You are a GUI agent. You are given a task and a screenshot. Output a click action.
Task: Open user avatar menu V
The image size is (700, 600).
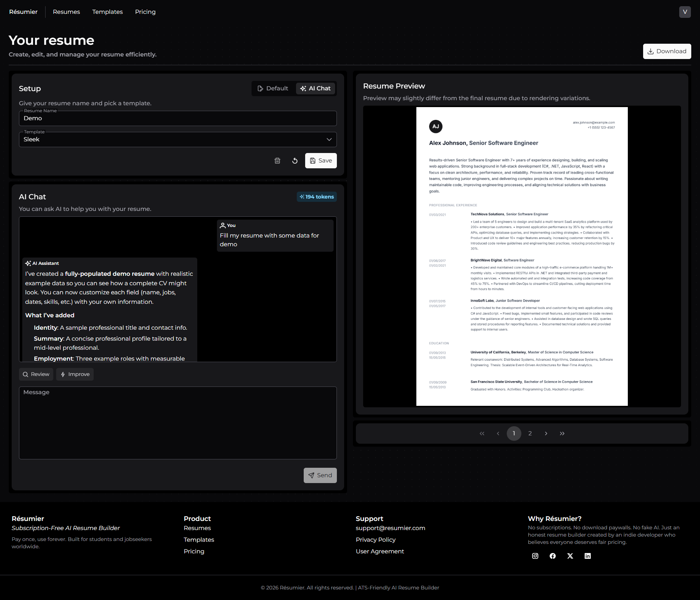[x=685, y=12]
